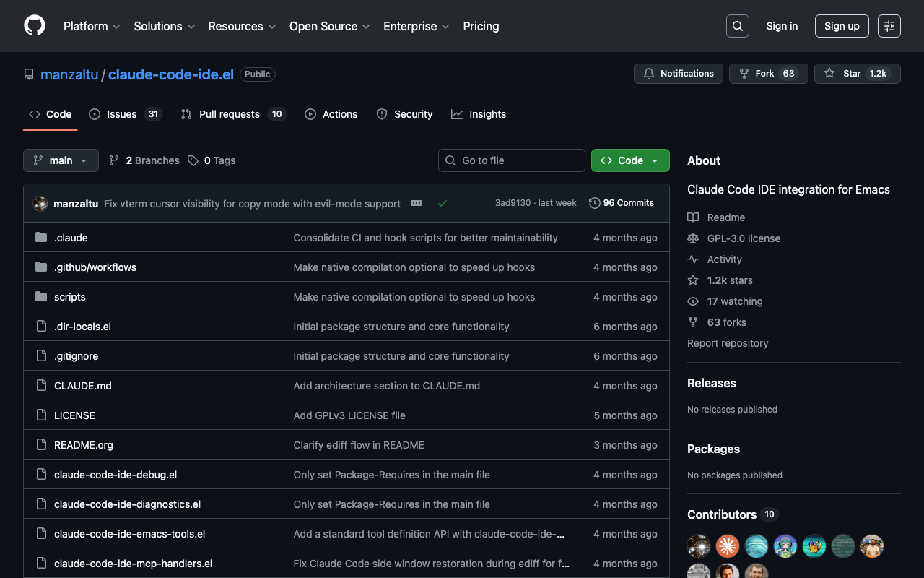
Task: Expand the green Code dropdown button
Action: [630, 160]
